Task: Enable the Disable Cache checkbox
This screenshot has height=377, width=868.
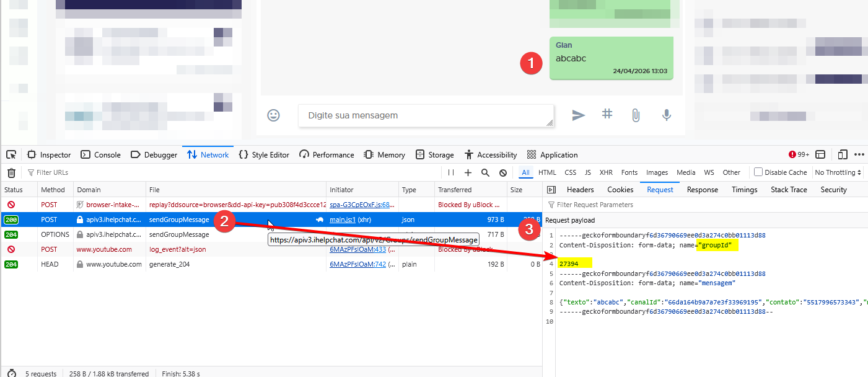Action: [x=758, y=172]
